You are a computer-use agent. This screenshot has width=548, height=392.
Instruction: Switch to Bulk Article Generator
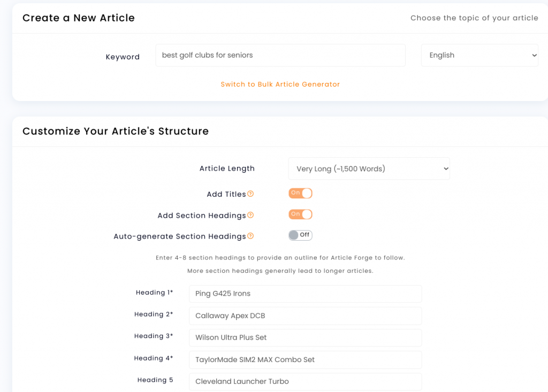click(x=280, y=84)
